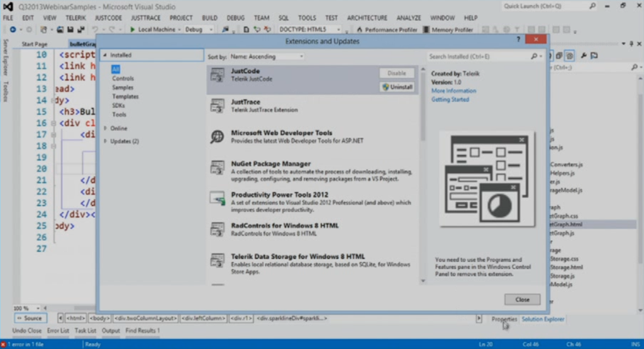This screenshot has width=644, height=349.
Task: Click the Source view button
Action: [30, 318]
